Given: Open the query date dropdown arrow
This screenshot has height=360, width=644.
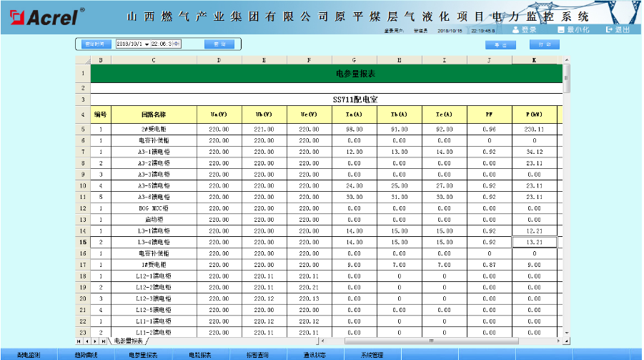Looking at the screenshot, I should pyautogui.click(x=147, y=44).
